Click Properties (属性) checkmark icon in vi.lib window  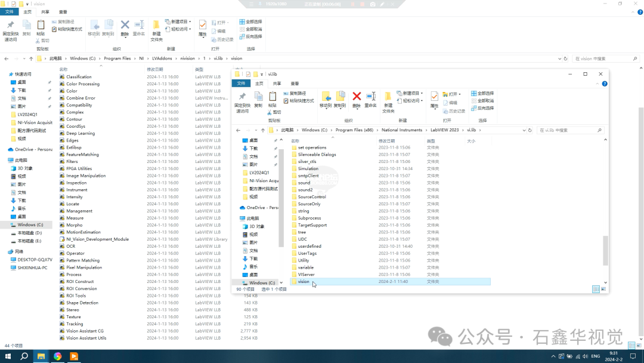tap(434, 97)
